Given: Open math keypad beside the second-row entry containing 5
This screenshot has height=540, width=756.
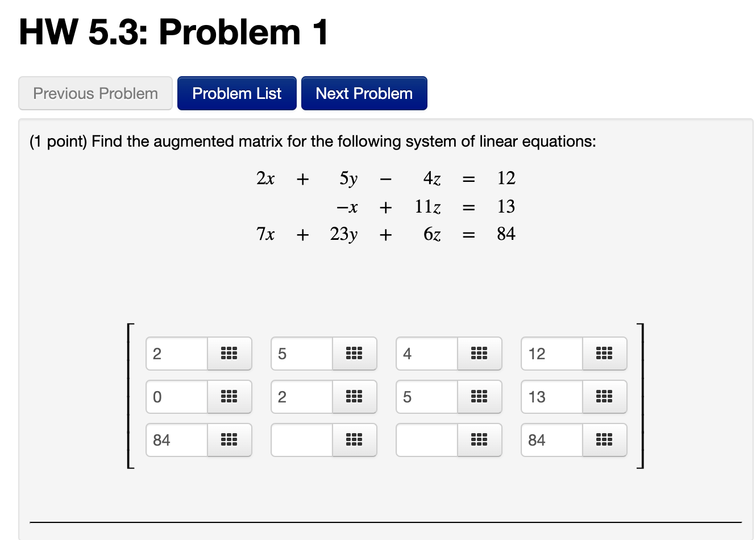Looking at the screenshot, I should tap(480, 397).
